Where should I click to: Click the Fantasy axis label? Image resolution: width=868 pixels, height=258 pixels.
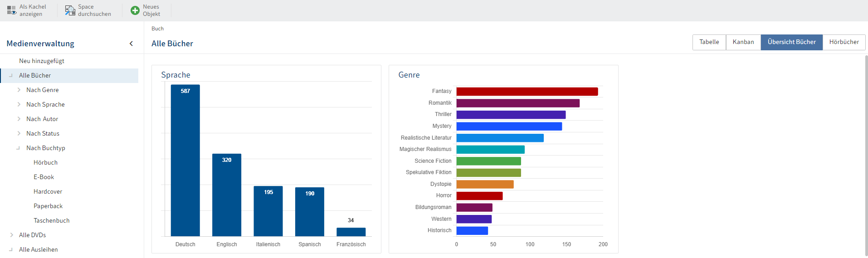442,91
